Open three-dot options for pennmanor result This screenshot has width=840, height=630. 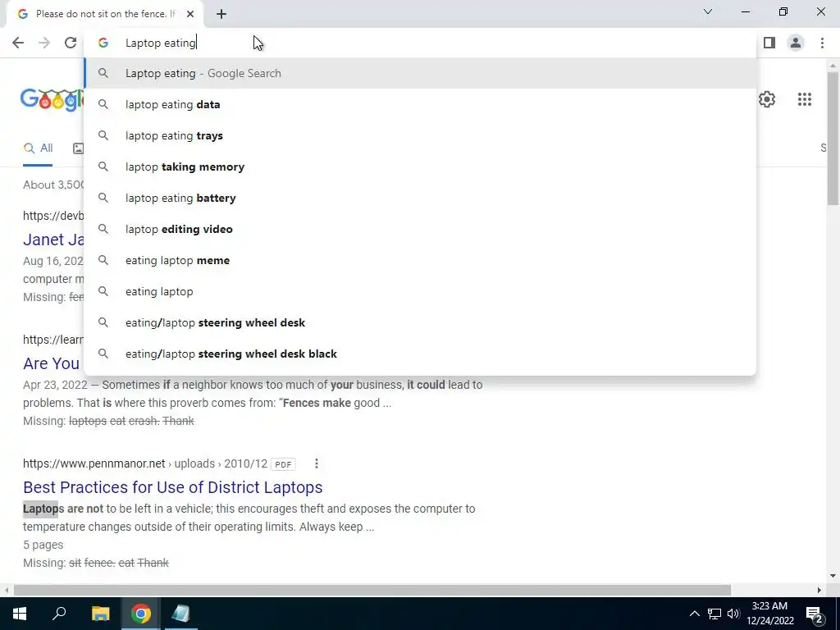click(316, 463)
